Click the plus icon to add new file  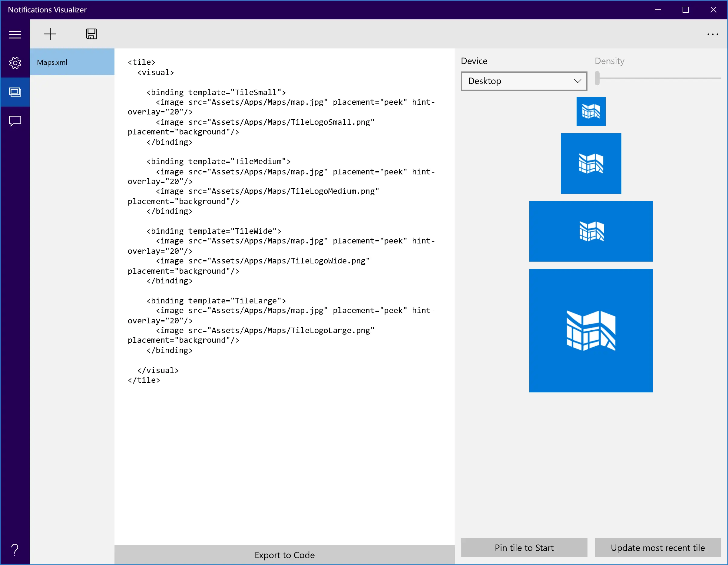click(x=50, y=34)
